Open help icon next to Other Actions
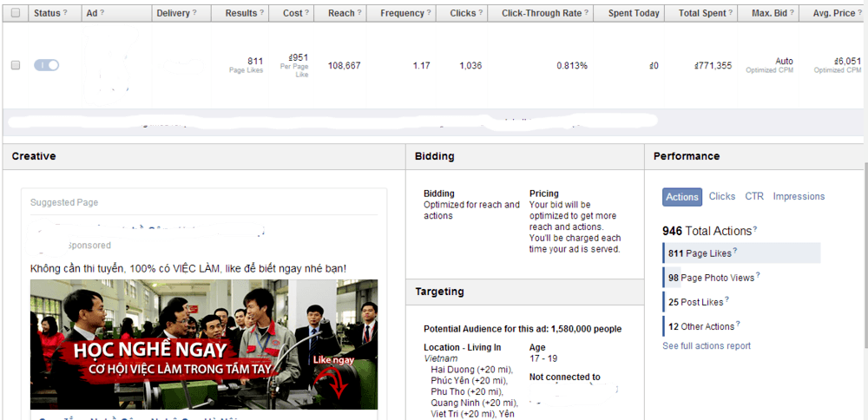The width and height of the screenshot is (868, 420). [738, 325]
